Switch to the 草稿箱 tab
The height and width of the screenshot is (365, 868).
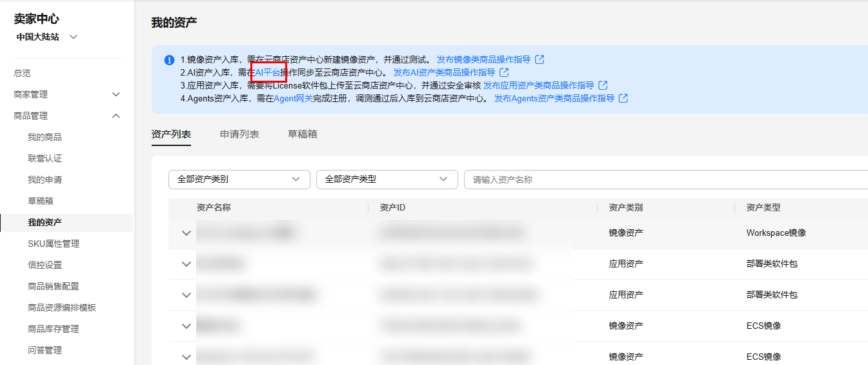303,134
